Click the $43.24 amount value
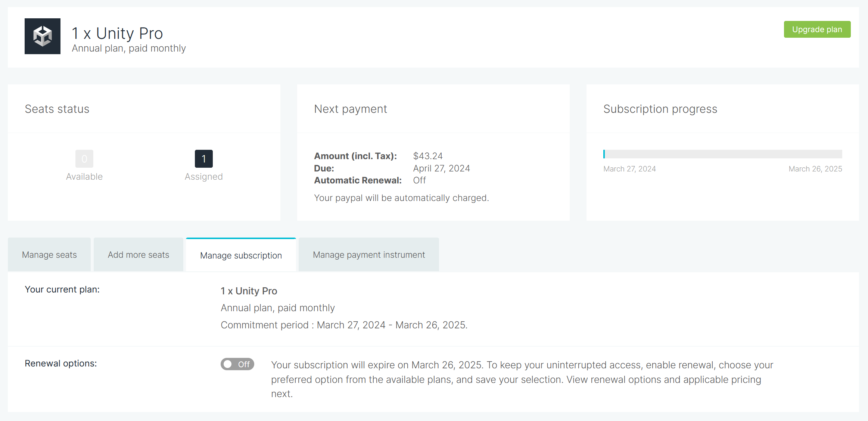The height and width of the screenshot is (421, 868). (428, 156)
